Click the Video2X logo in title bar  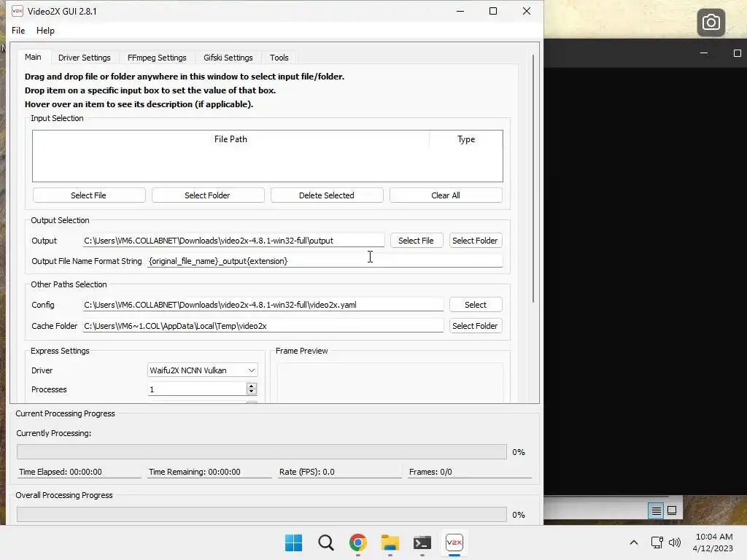tap(18, 11)
